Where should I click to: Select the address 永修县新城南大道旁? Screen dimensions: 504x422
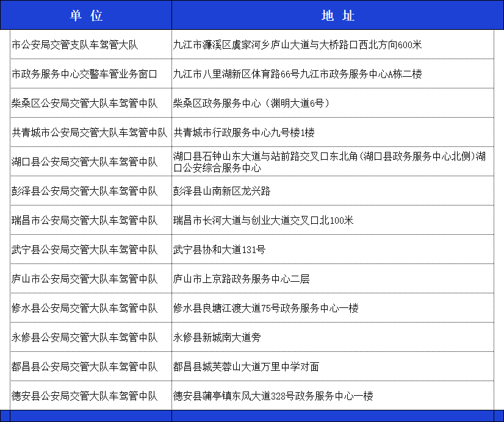click(333, 337)
